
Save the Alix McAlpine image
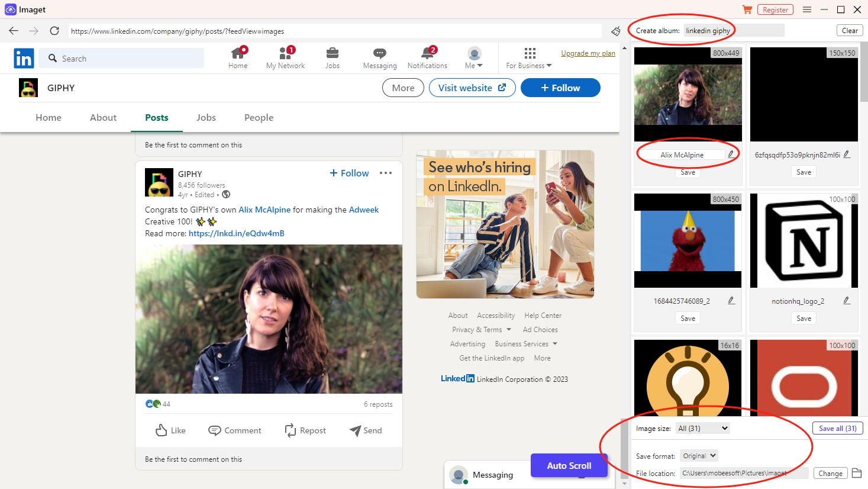[x=688, y=172]
